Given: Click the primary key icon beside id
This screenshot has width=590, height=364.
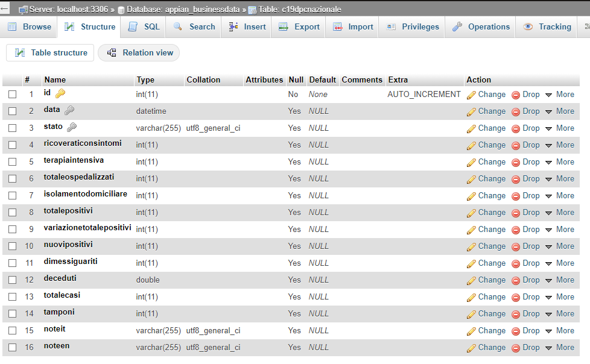Looking at the screenshot, I should (x=60, y=93).
